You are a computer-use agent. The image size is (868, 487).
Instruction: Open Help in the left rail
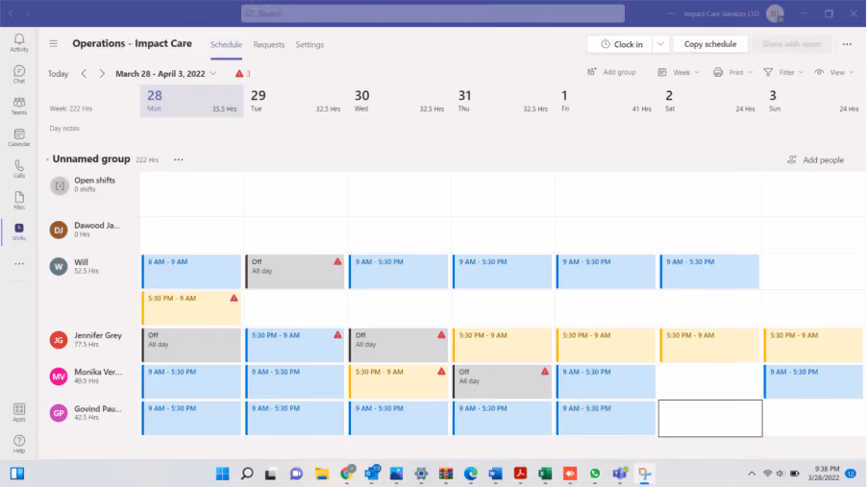pos(19,444)
